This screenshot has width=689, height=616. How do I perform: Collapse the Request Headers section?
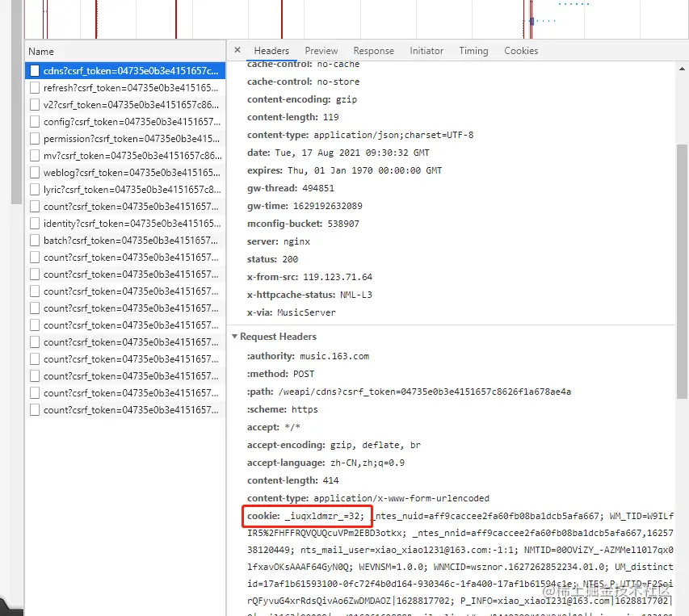pos(234,337)
